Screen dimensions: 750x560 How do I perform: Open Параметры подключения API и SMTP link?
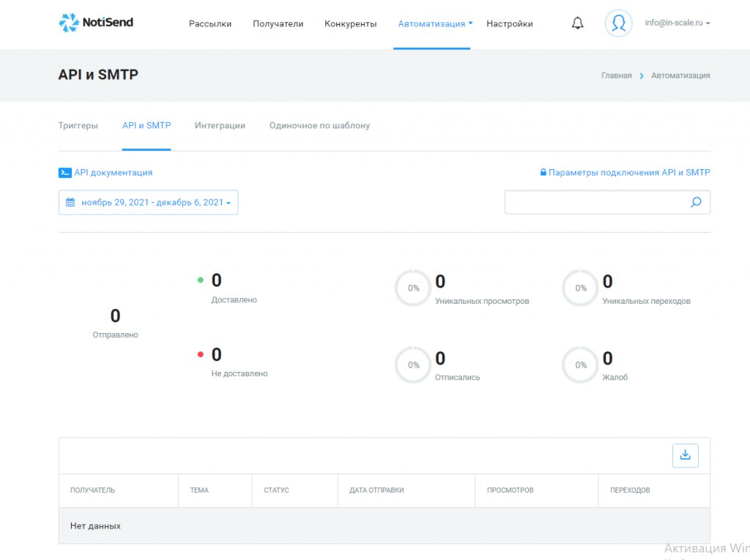pyautogui.click(x=629, y=173)
